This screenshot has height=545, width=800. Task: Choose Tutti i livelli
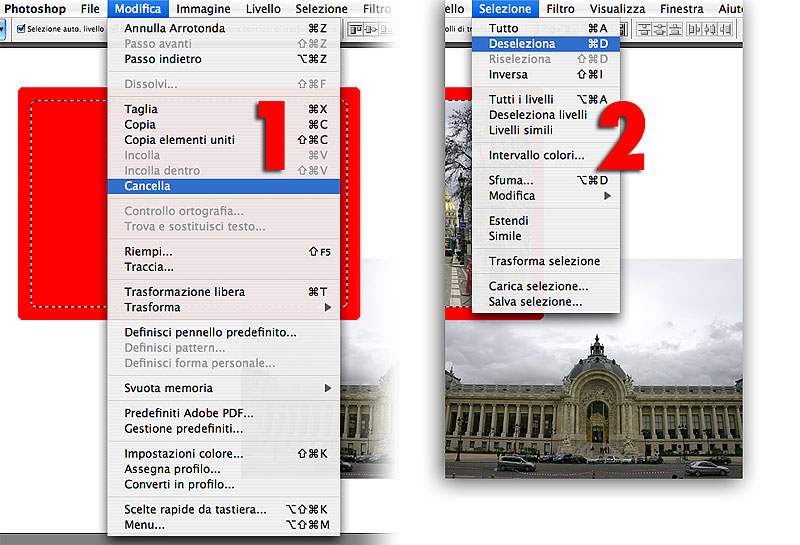click(546, 100)
